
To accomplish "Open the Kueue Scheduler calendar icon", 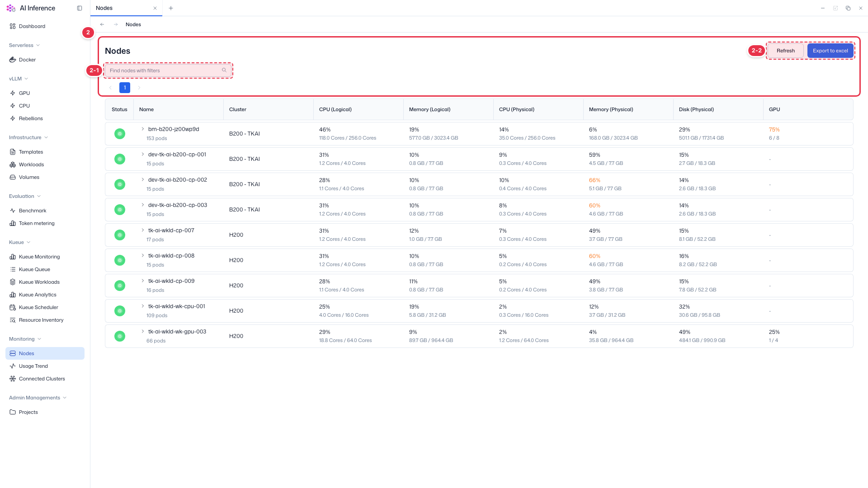I will coord(13,307).
